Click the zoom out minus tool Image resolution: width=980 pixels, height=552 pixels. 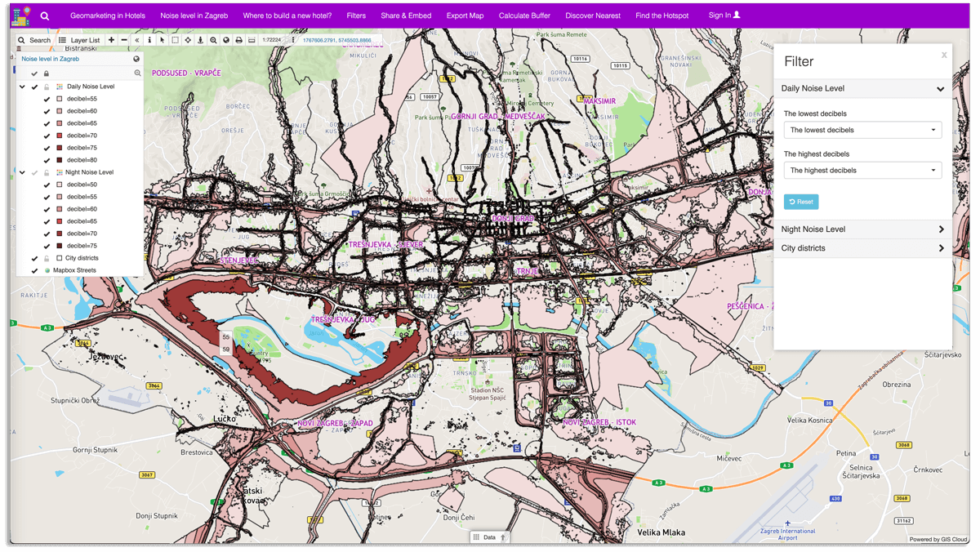point(124,40)
